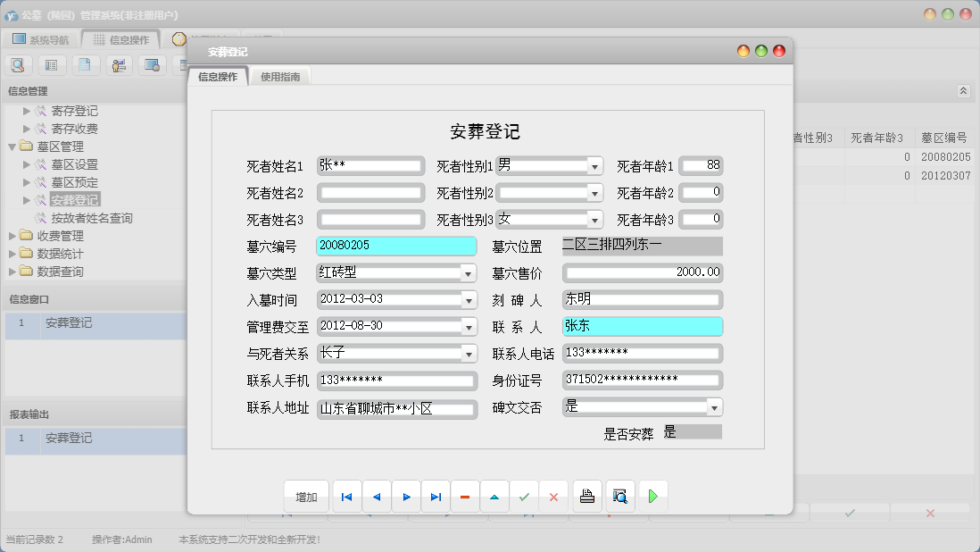Delete the record with the red minus icon
The image size is (980, 552).
[x=465, y=496]
